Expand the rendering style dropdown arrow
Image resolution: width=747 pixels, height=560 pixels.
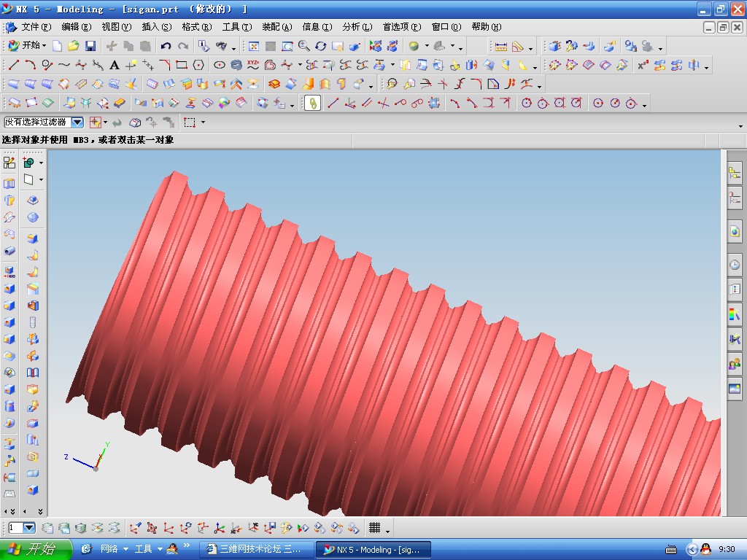pos(426,46)
